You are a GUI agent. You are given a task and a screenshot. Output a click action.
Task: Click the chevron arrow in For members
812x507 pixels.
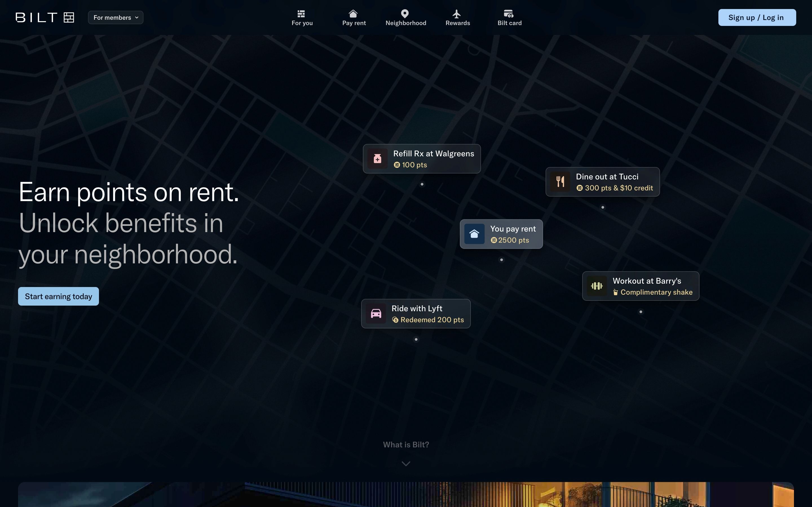coord(136,18)
